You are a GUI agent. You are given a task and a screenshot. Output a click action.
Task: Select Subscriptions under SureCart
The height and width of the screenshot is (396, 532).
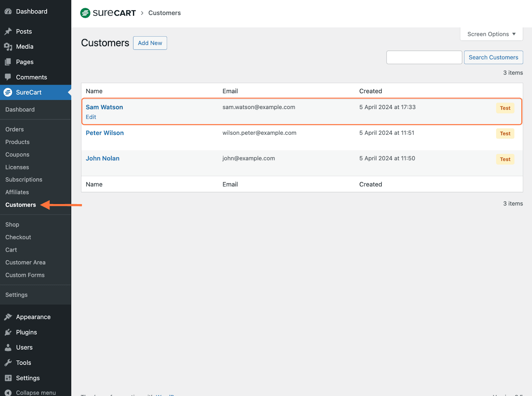23,180
